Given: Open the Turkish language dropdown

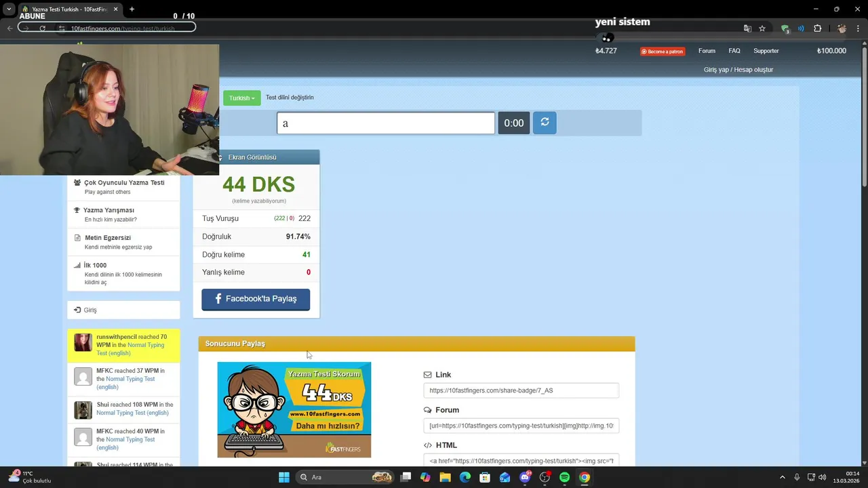Looking at the screenshot, I should coord(241,98).
